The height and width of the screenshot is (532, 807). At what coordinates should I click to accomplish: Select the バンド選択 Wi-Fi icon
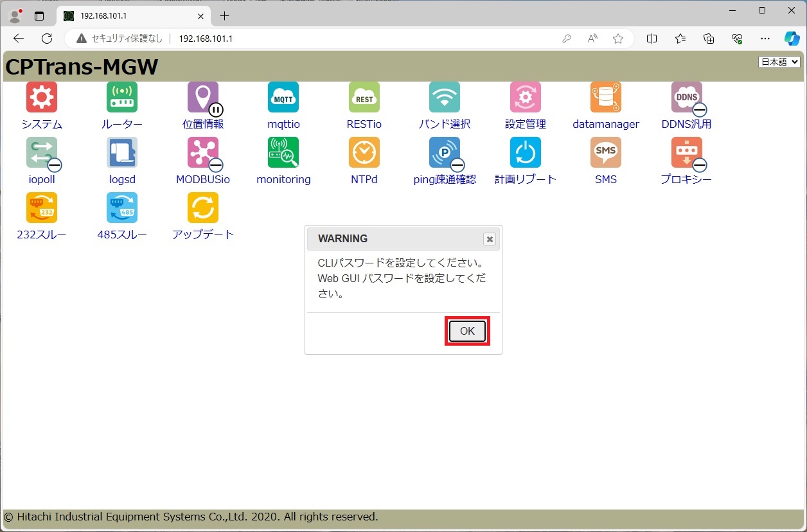coord(445,98)
